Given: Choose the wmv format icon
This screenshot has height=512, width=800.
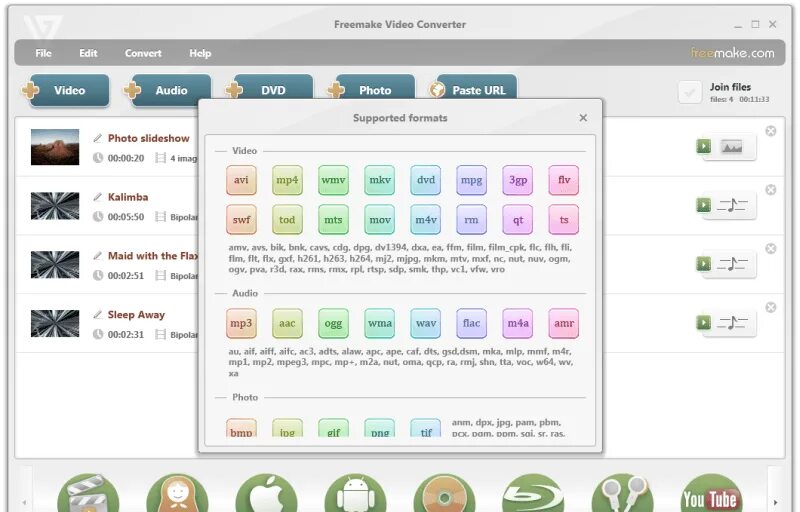Looking at the screenshot, I should click(x=333, y=180).
